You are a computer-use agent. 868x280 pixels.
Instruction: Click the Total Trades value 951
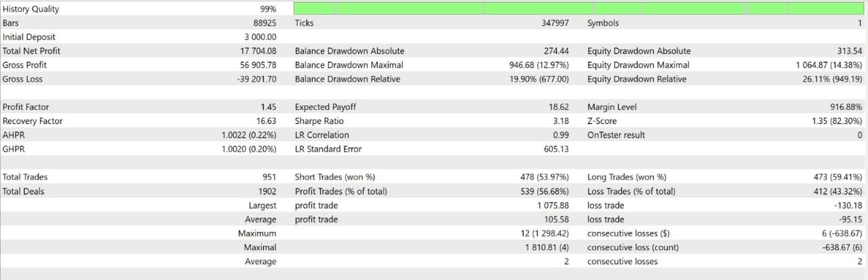point(269,177)
